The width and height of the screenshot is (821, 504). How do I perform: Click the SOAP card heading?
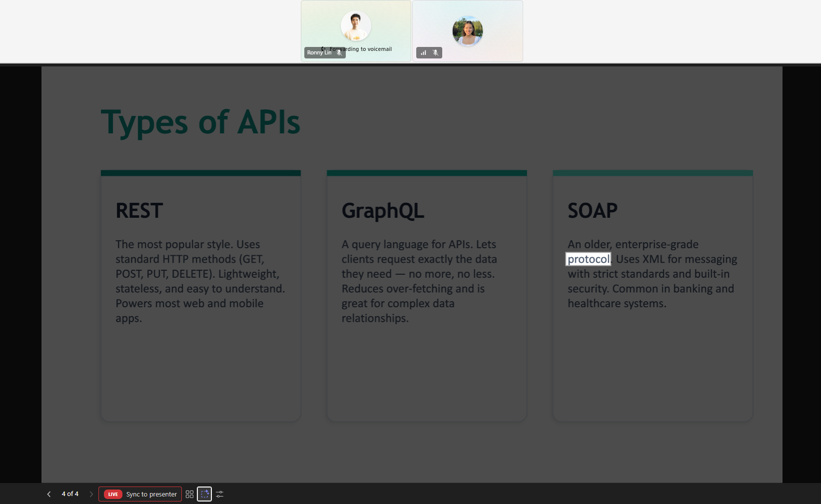coord(592,211)
